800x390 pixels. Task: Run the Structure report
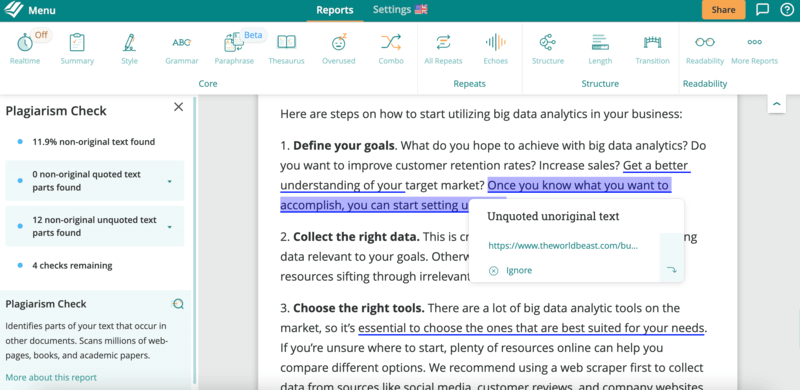548,49
